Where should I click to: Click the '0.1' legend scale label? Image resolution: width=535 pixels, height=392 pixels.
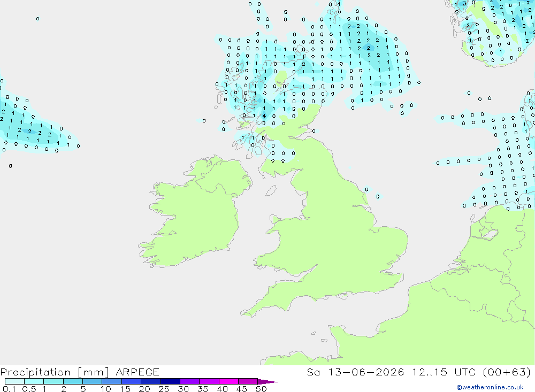click(9, 389)
